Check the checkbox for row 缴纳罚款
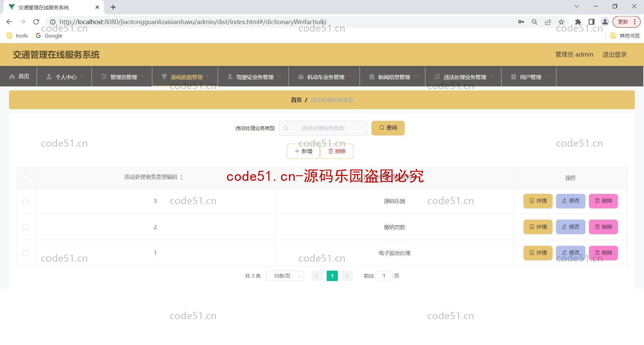This screenshot has width=644, height=345. coord(25,227)
